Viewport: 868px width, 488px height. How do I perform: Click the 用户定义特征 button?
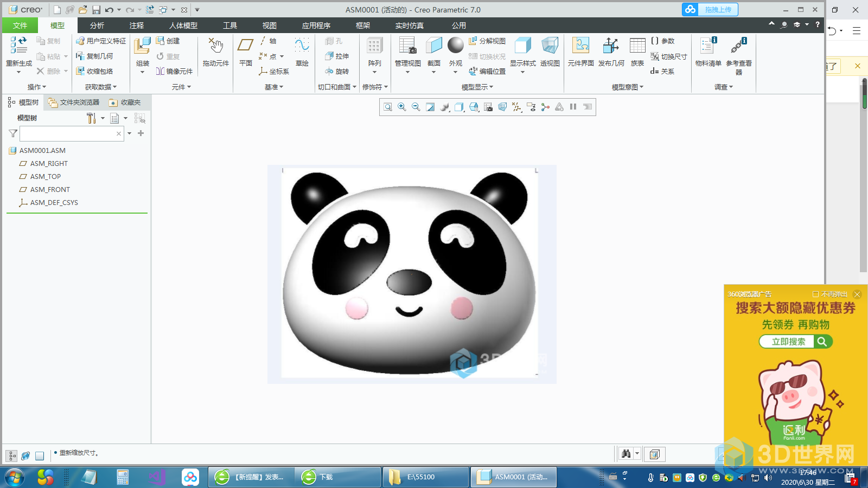(101, 41)
